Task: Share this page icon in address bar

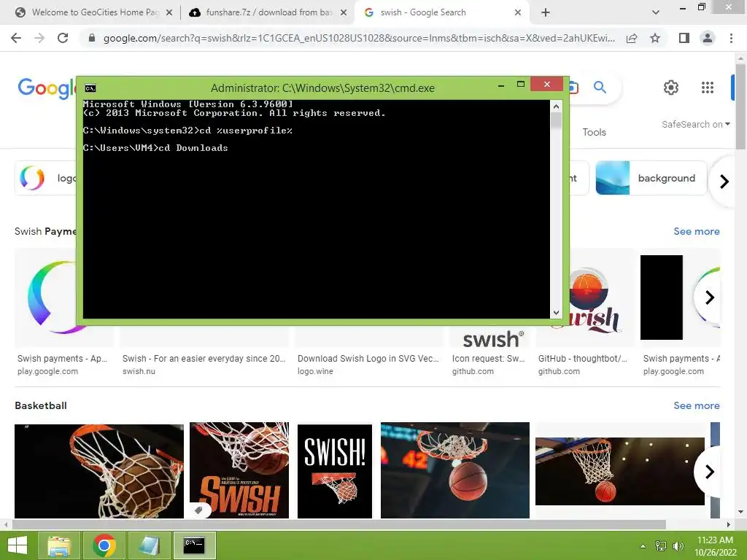Action: click(x=632, y=38)
